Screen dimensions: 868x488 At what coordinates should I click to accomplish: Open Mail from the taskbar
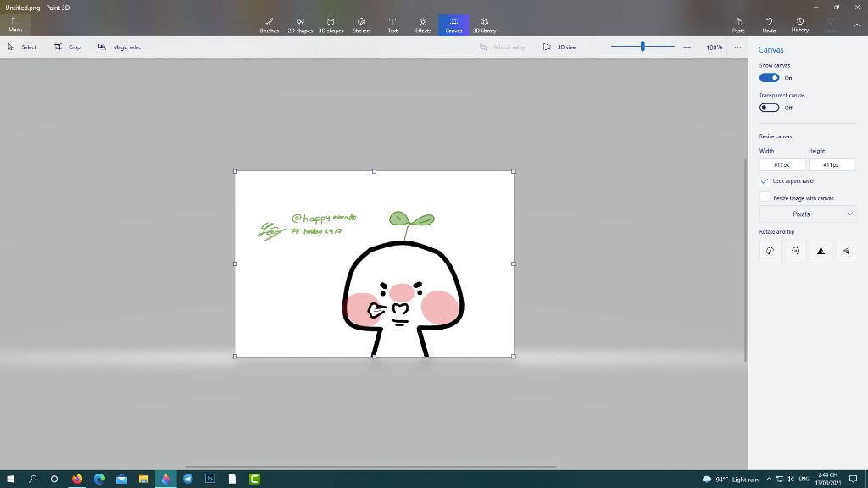coord(121,480)
